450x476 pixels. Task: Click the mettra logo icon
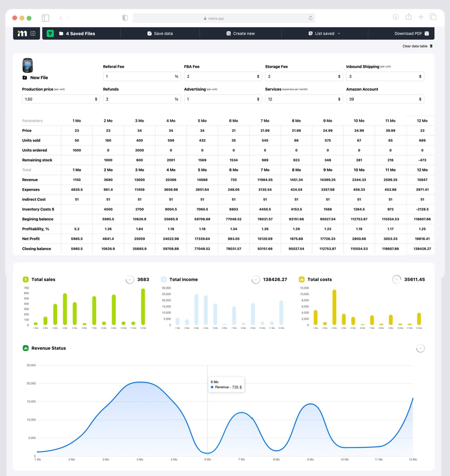tap(23, 33)
